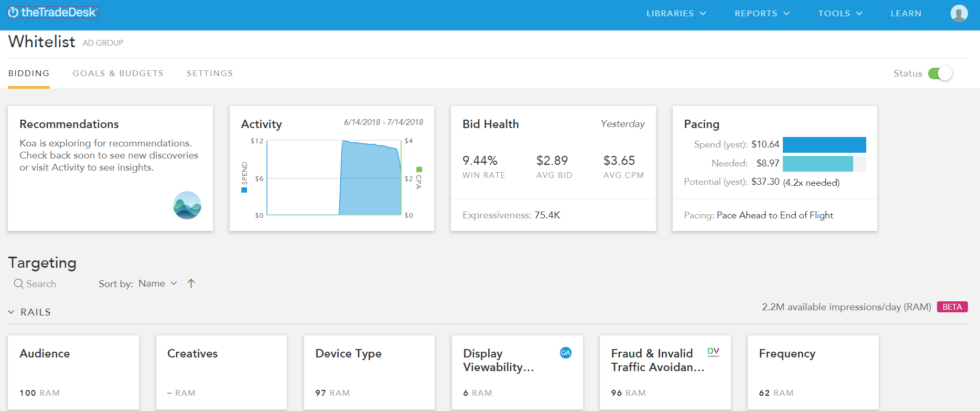Collapse the RAILS section

(x=12, y=312)
